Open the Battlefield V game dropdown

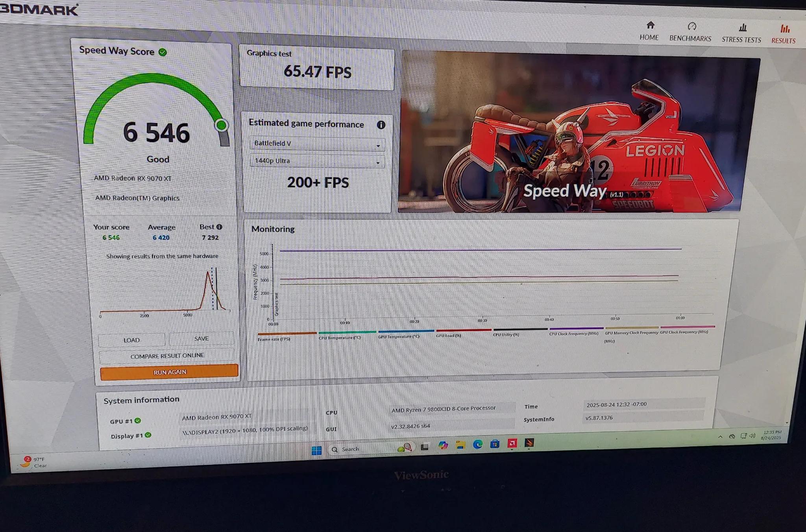pos(317,144)
